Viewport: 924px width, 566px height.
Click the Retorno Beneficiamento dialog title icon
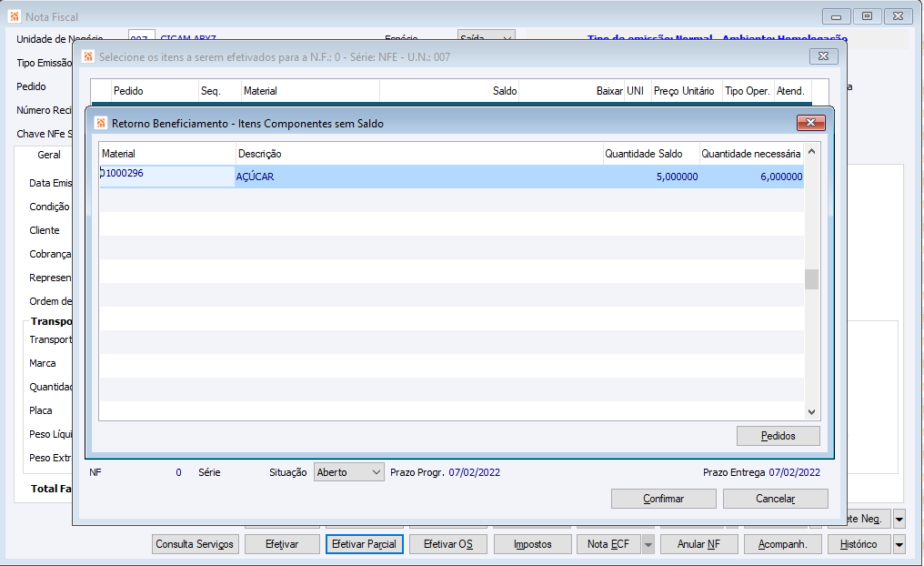tap(101, 123)
